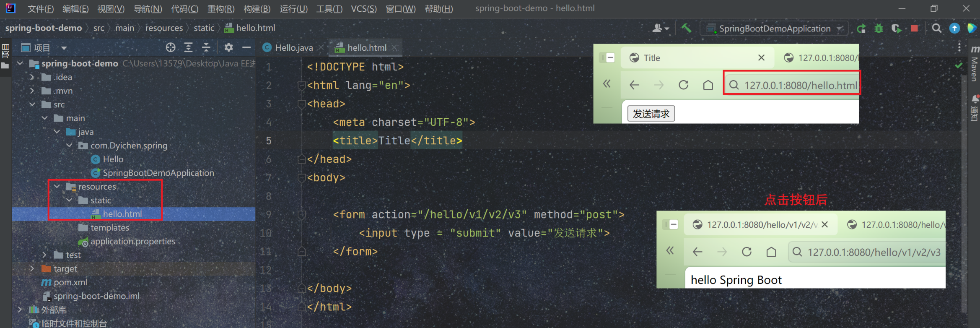Open the 导航(N) menu
The image size is (980, 328).
148,9
